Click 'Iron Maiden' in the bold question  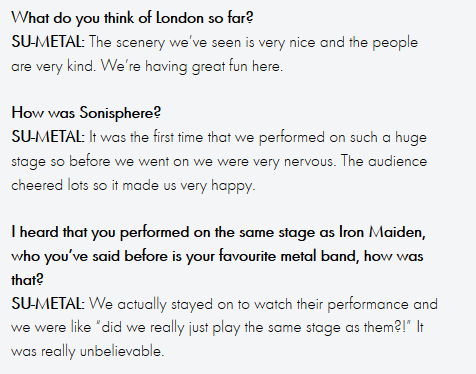point(380,232)
